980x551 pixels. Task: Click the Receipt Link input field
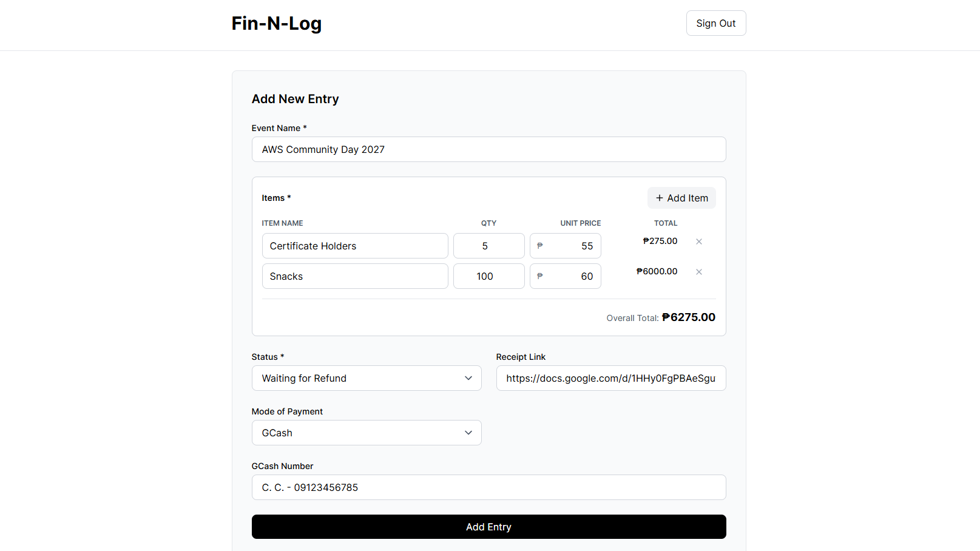pos(610,377)
